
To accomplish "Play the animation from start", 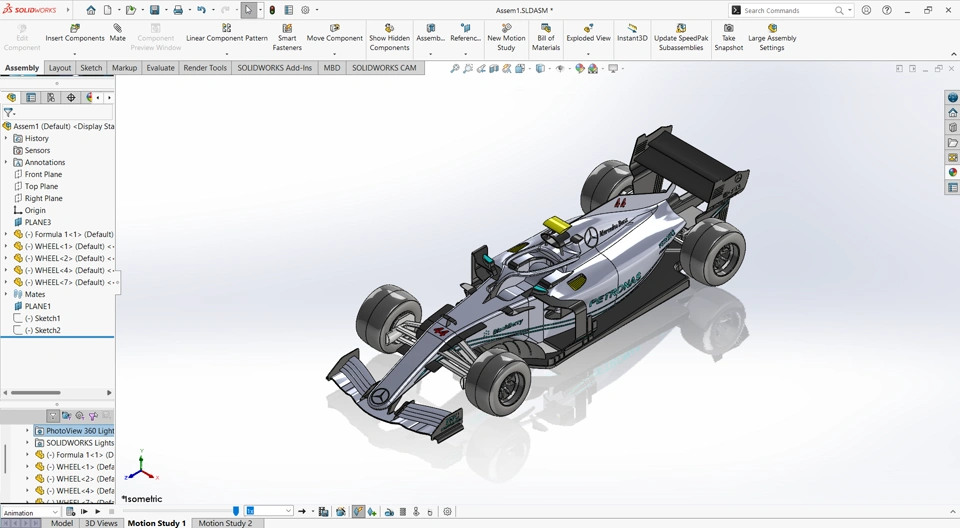I will [84, 511].
